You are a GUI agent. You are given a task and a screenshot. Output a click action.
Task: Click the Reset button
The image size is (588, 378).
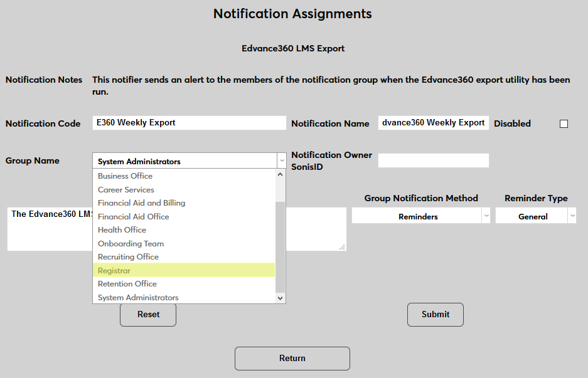tap(148, 315)
